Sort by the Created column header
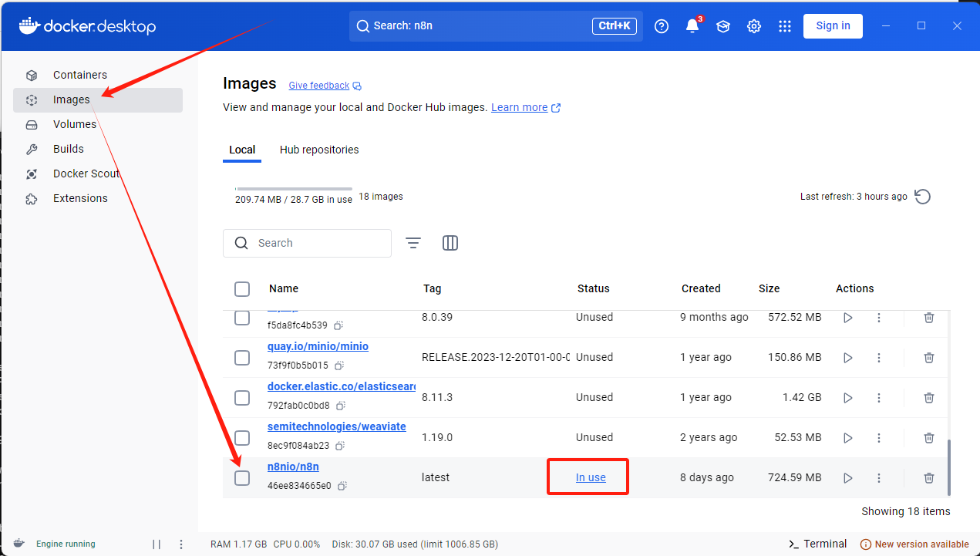Screen dimensions: 980x556 coord(701,288)
